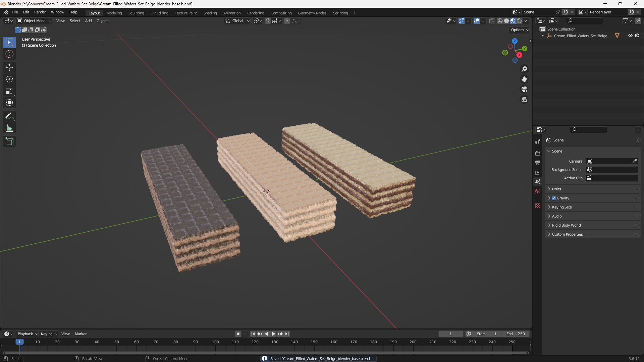Viewport: 644px width, 362px height.
Task: Toggle the Gravity checkbox
Action: pos(554,198)
